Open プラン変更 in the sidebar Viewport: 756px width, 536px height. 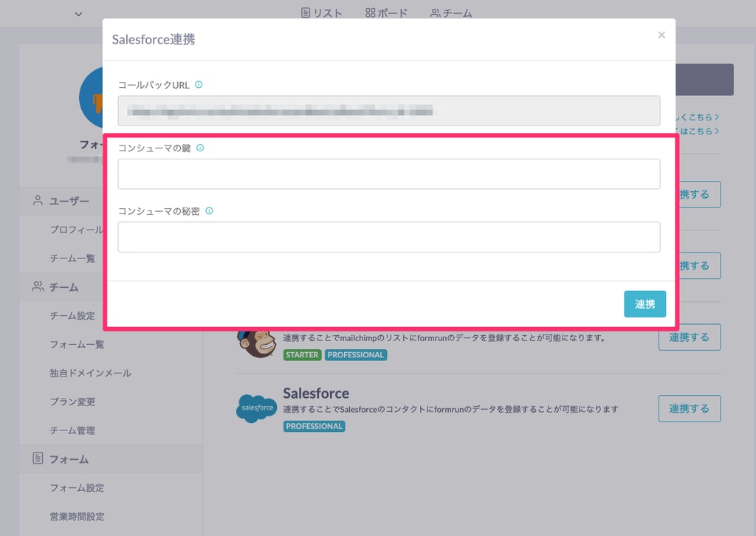pos(72,402)
